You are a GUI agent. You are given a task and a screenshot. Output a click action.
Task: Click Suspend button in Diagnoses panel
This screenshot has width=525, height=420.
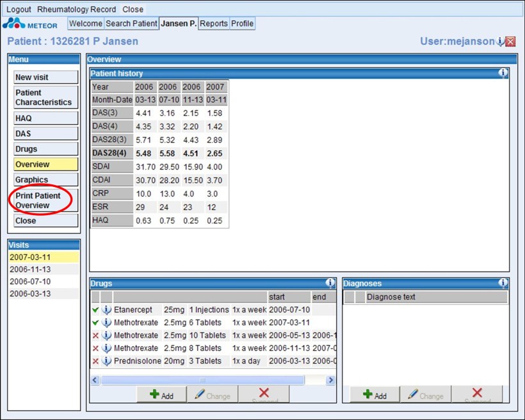[477, 394]
